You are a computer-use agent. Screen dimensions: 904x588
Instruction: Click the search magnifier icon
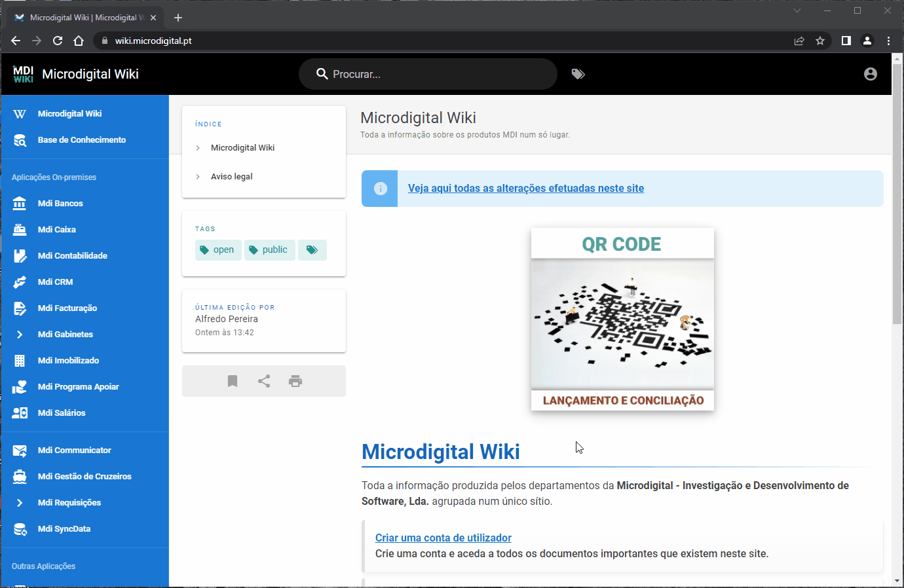click(322, 74)
